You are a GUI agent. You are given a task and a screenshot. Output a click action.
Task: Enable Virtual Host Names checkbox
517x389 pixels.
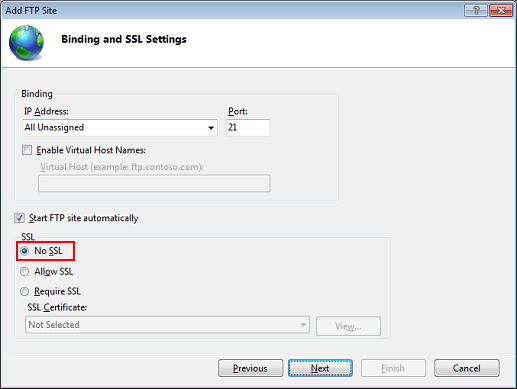click(27, 150)
